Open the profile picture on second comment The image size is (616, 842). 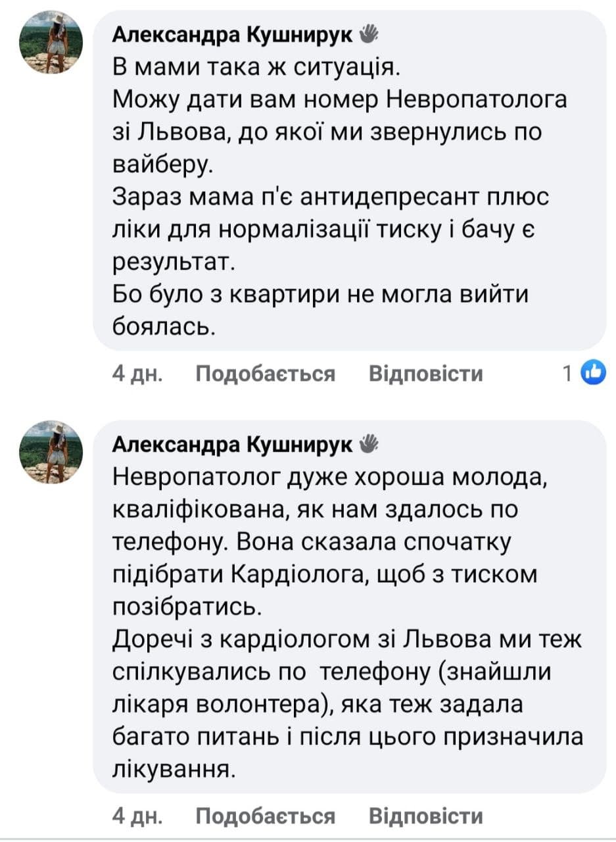pos(52,452)
